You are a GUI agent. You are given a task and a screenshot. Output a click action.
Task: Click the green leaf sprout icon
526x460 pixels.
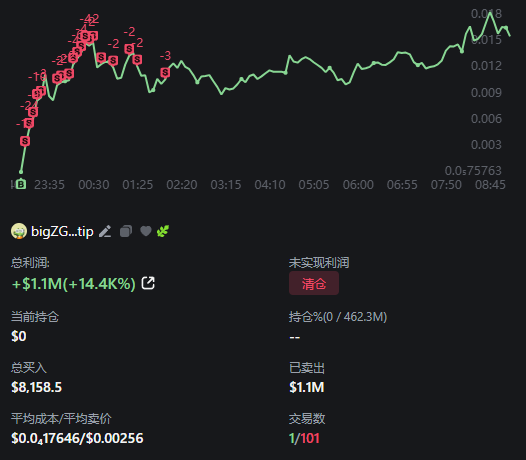(163, 231)
